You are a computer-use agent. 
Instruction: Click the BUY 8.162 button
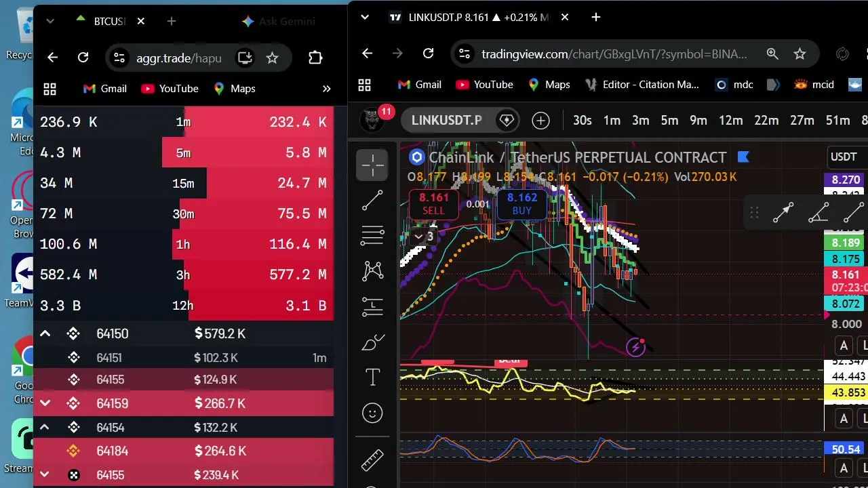[522, 204]
